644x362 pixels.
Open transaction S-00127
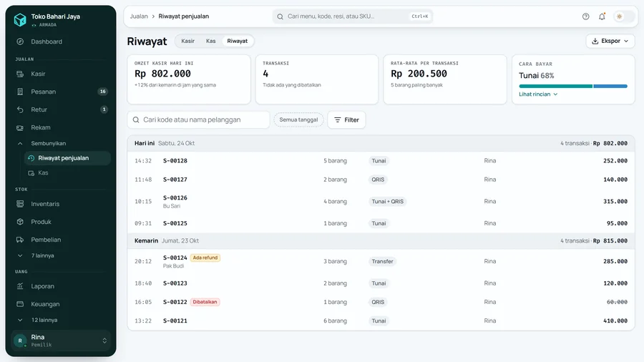[381, 180]
